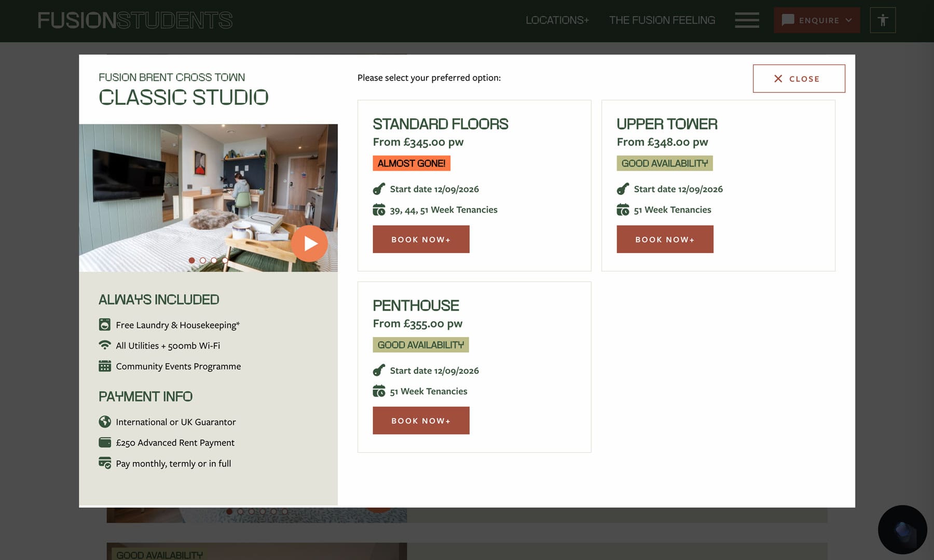Open the hamburger menu icon

(x=747, y=20)
